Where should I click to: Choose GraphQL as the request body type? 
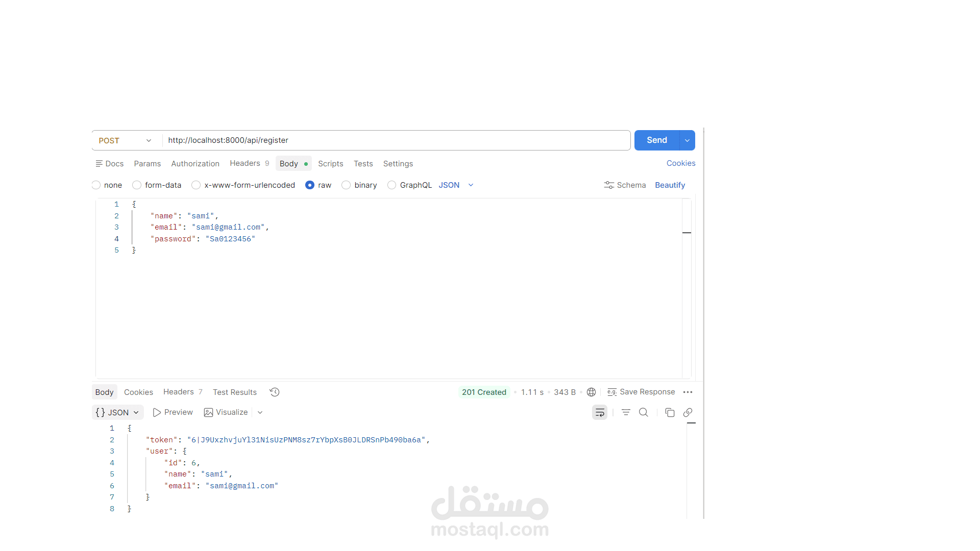391,185
